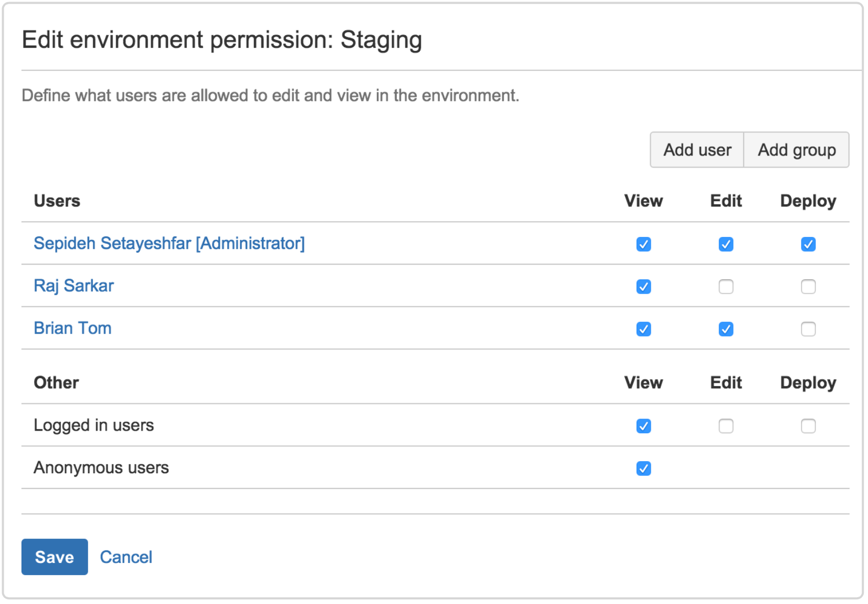
Task: Disable View permission for Anonymous users
Action: pyautogui.click(x=643, y=468)
